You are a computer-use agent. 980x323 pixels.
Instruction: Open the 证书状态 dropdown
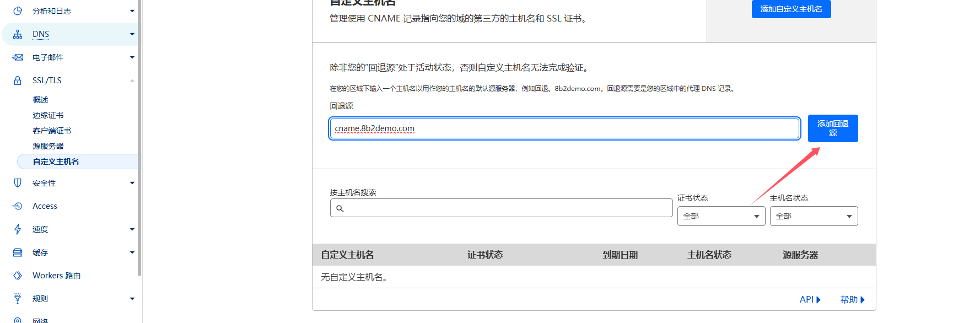(720, 216)
